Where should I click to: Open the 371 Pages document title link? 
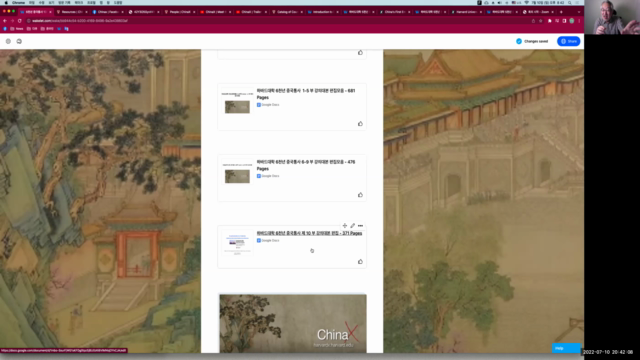(x=309, y=233)
